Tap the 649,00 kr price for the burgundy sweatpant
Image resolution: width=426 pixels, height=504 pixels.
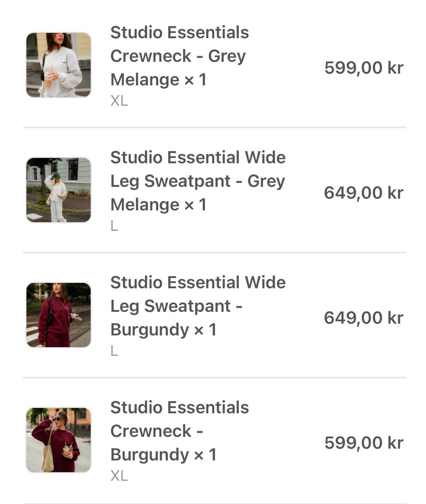pos(363,318)
